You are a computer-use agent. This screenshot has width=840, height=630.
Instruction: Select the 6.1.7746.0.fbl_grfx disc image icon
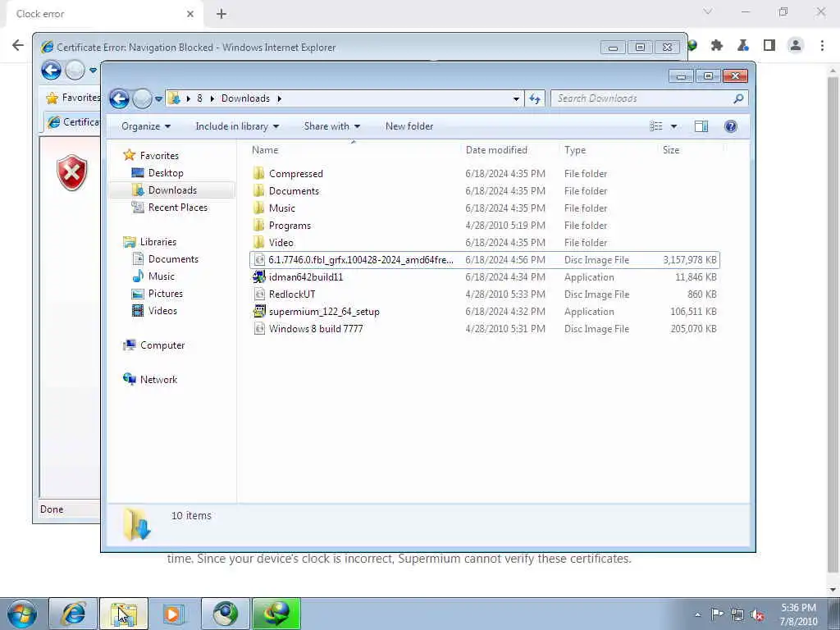pyautogui.click(x=259, y=260)
